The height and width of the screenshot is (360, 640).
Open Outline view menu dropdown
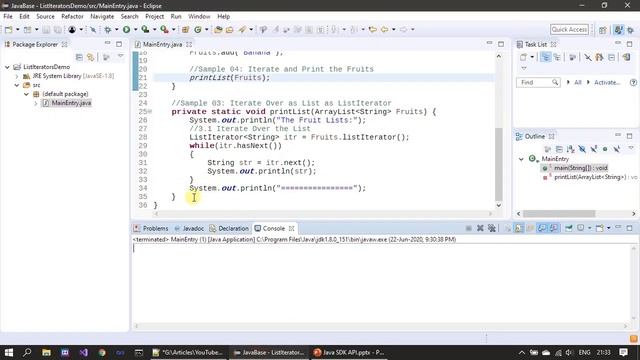(x=631, y=148)
